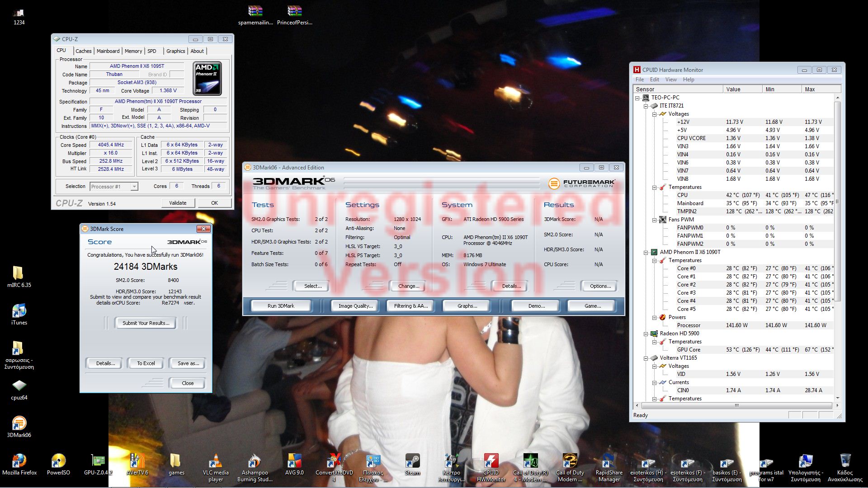Launch Call of Duty 4 Modern Warfare shortcut
Viewport: 868px width, 488px height.
click(x=530, y=468)
